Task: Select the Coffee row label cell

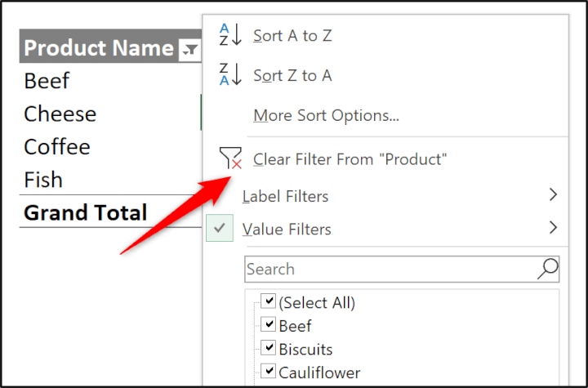Action: tap(57, 147)
